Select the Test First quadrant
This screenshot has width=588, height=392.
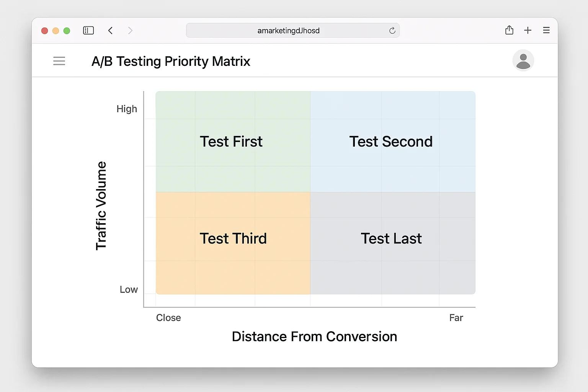231,141
